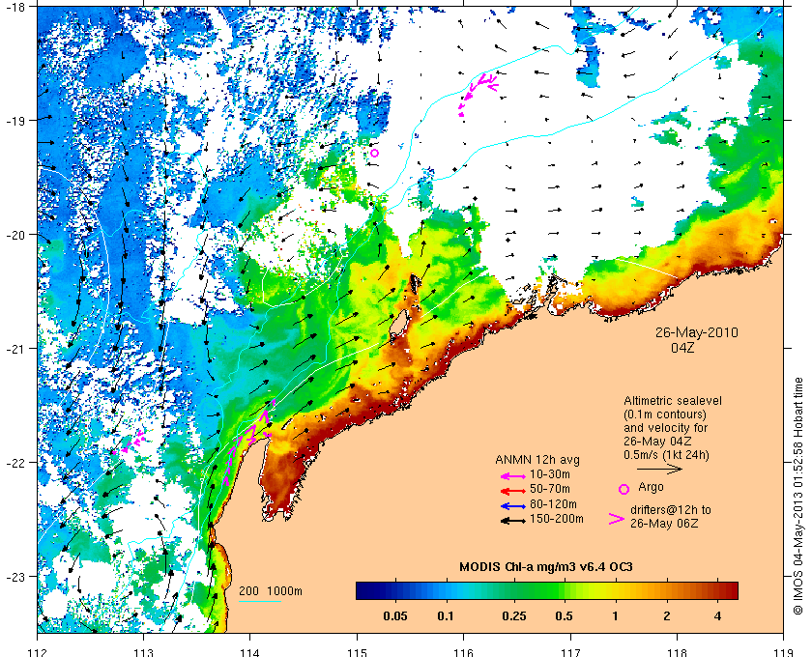
Task: Click the latitude axis label -23
Action: (x=16, y=576)
